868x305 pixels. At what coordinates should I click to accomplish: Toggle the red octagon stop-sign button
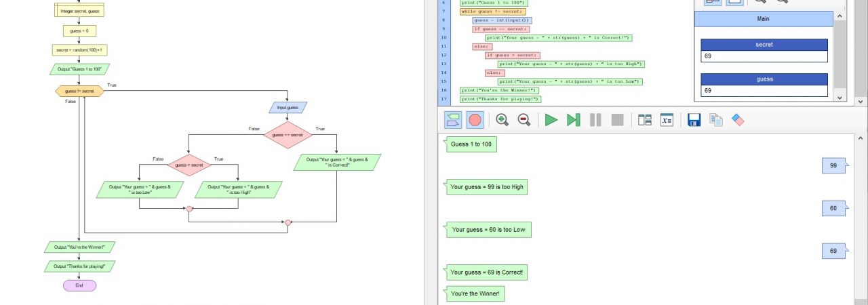pos(475,120)
